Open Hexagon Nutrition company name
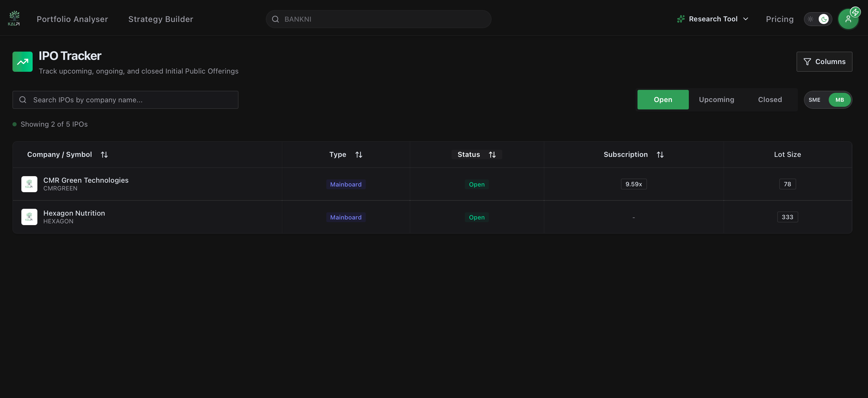 pos(74,213)
